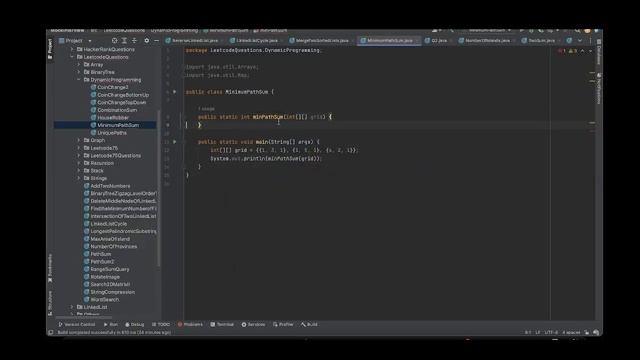Click red error count indicator in editor

coord(562,51)
